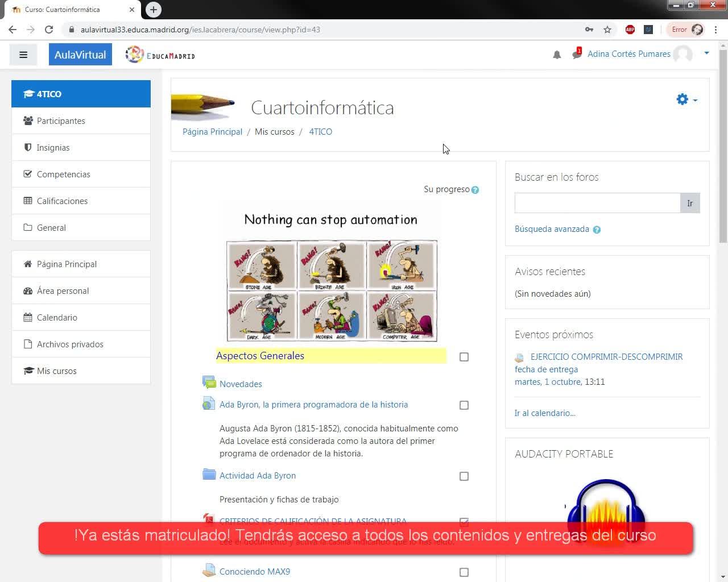The height and width of the screenshot is (582, 728).
Task: Open the AulaVirtual home button
Action: point(80,55)
